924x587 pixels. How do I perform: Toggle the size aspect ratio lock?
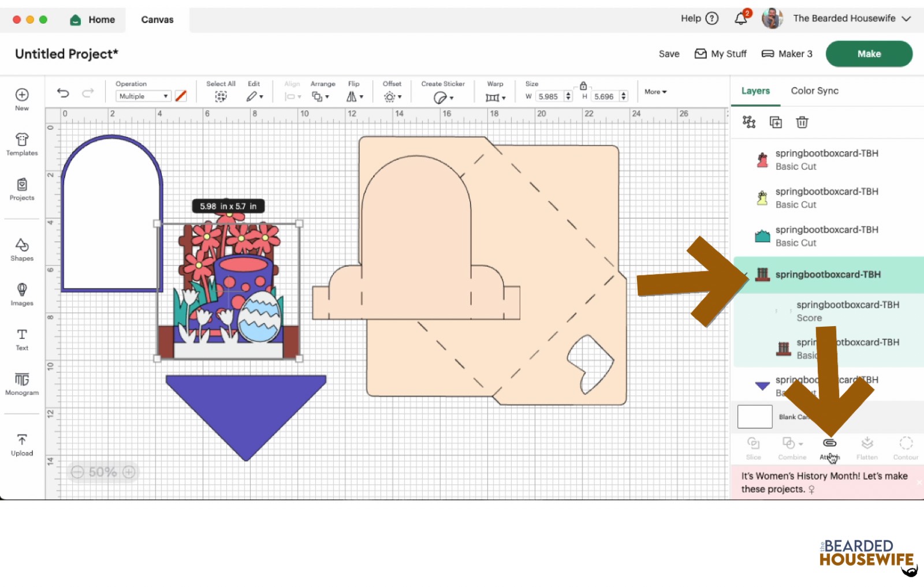click(583, 85)
